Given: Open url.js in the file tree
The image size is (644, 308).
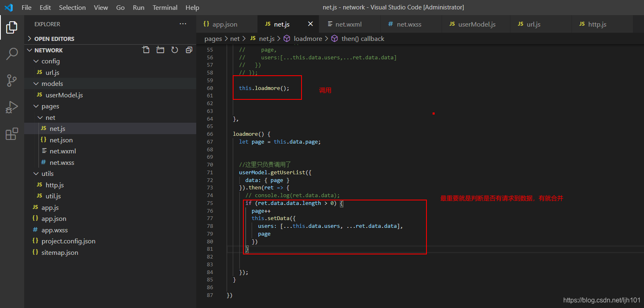Looking at the screenshot, I should [111, 72].
